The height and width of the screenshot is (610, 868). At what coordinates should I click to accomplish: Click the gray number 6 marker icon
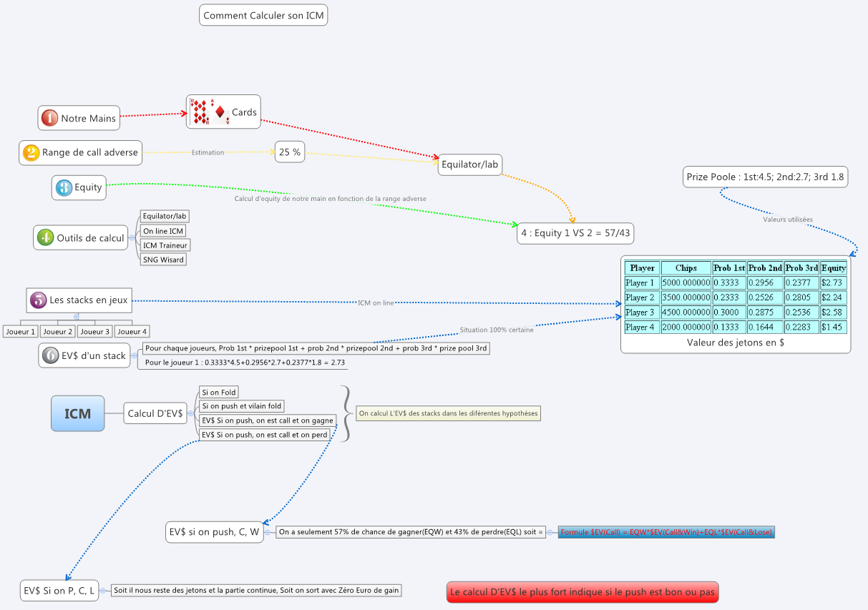[50, 355]
